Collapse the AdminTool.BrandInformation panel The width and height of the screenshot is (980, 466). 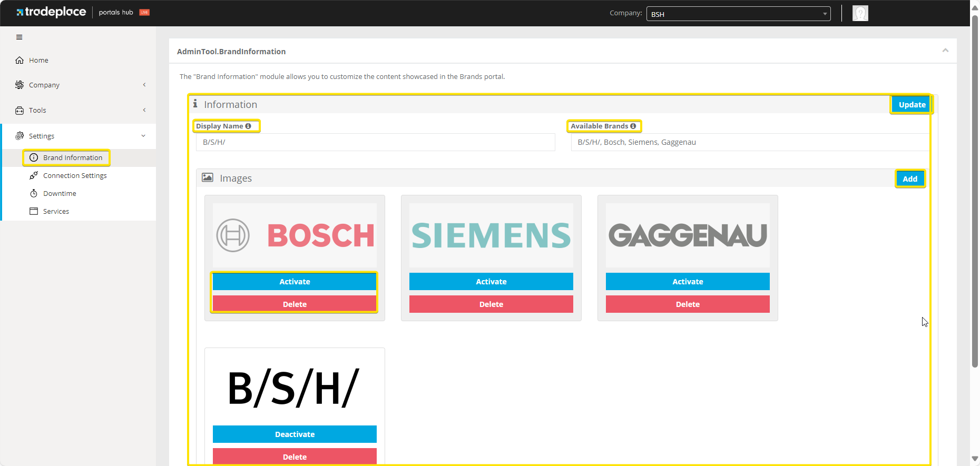(x=945, y=51)
